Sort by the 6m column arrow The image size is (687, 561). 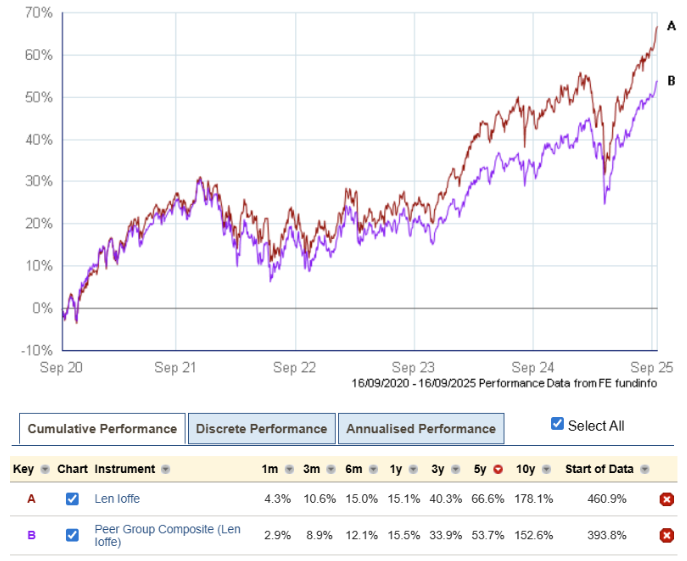click(x=366, y=469)
